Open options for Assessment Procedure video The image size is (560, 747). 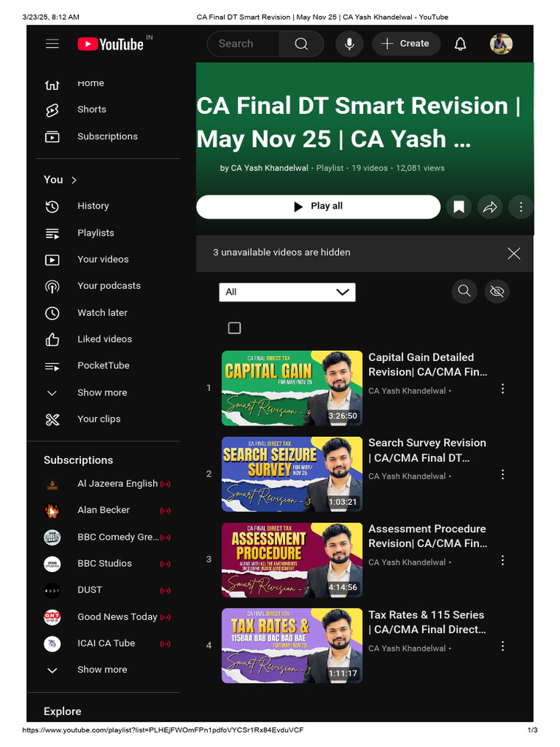(502, 560)
